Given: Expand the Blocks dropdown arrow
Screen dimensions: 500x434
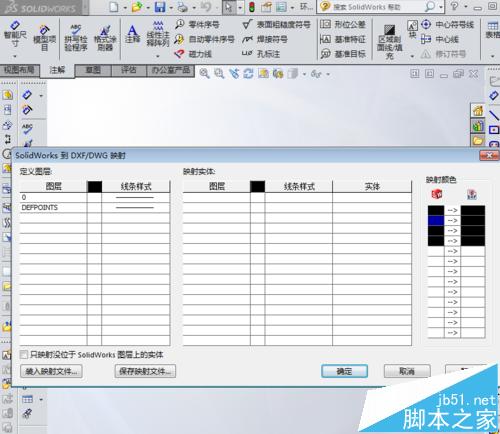Looking at the screenshot, I should point(412,56).
